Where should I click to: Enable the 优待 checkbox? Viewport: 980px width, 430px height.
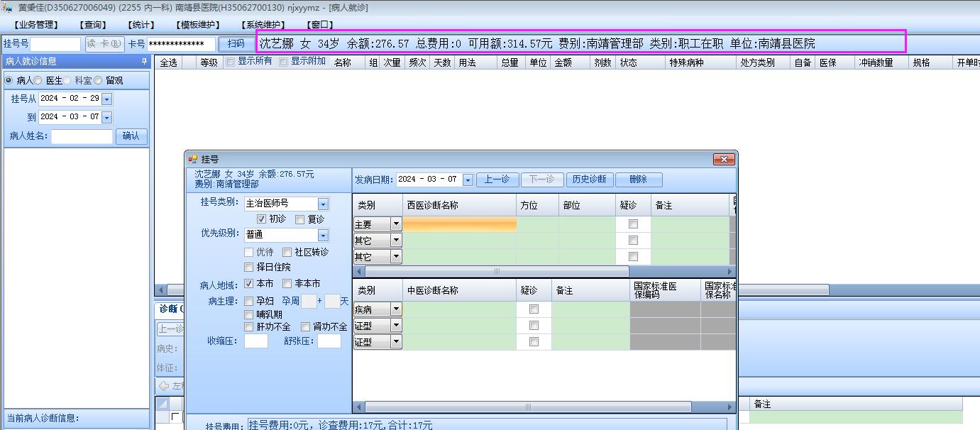248,252
